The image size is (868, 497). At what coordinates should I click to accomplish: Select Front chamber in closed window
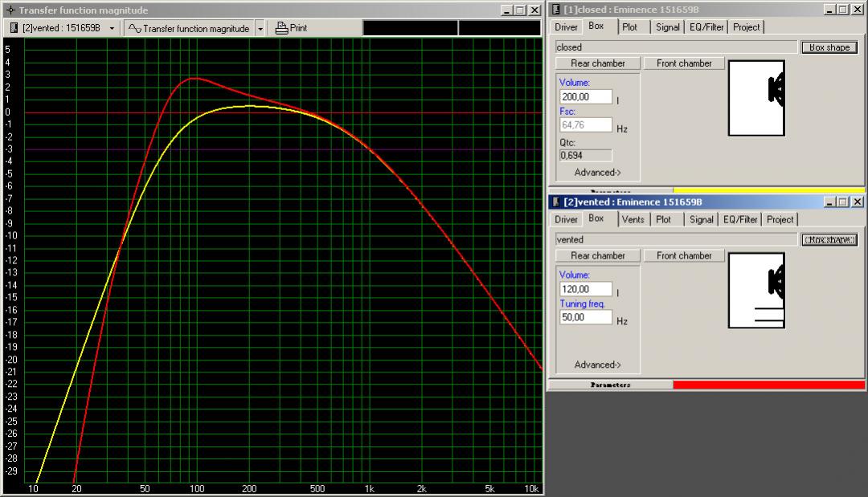684,63
